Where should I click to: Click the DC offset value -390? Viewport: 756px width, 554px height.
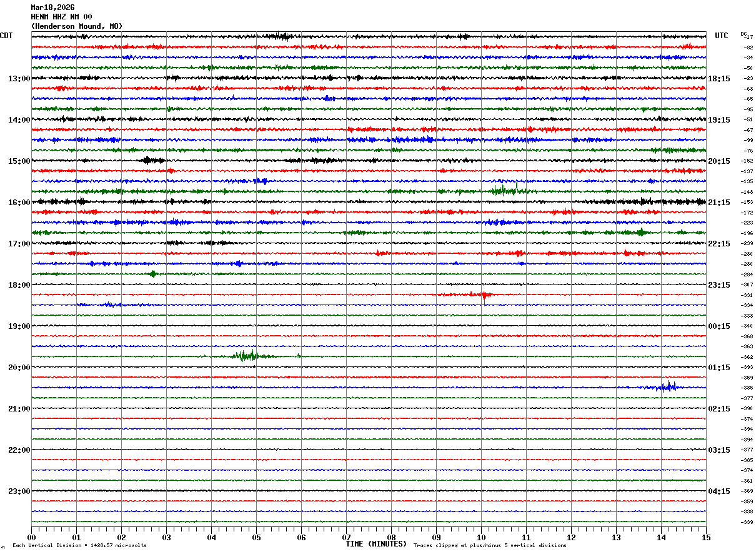(x=747, y=408)
